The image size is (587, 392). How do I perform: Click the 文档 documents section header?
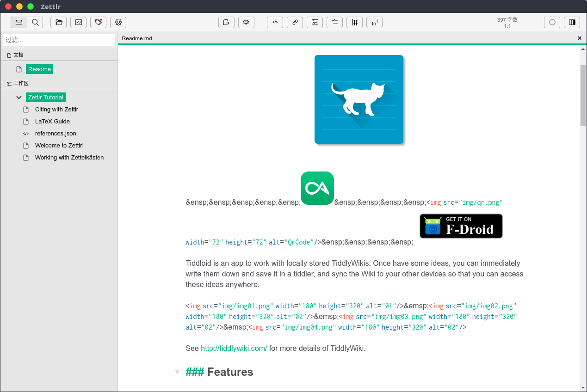pyautogui.click(x=18, y=55)
